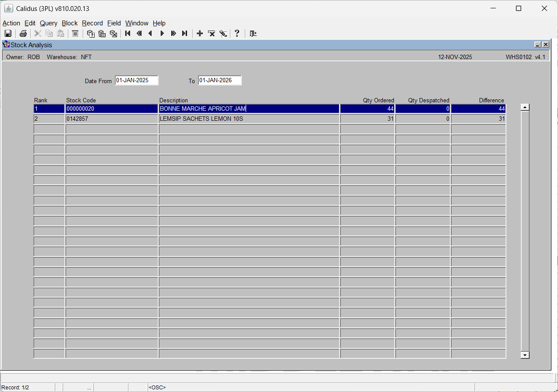Jump to the first record icon
558x392 pixels.
point(128,34)
